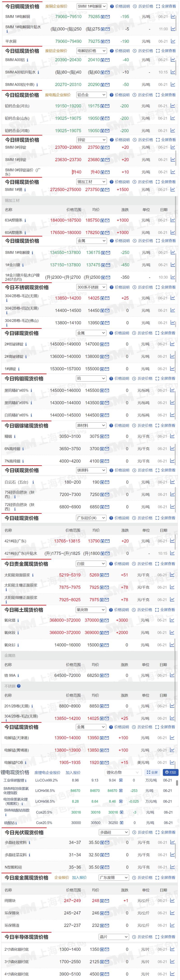This screenshot has width=180, height=980.
Task: Click calendar icon beside 14025 stainless steel price
Action: (x=103, y=299)
